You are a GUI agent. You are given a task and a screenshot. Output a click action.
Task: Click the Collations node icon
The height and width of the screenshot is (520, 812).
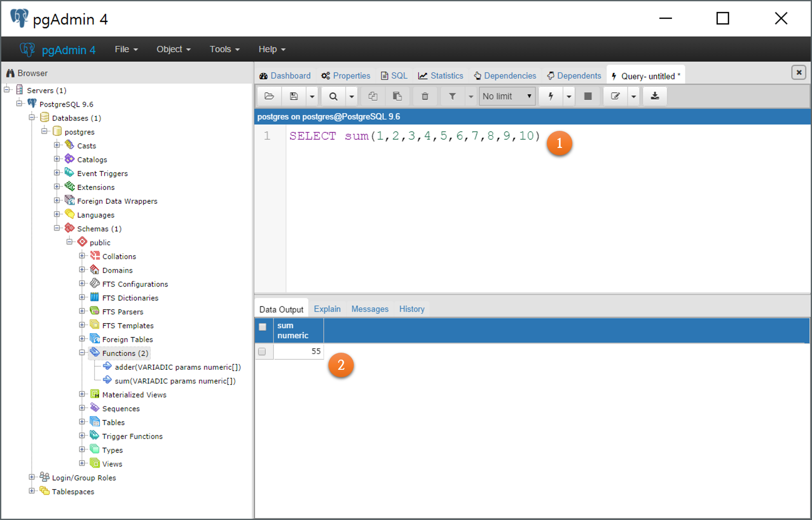(95, 256)
